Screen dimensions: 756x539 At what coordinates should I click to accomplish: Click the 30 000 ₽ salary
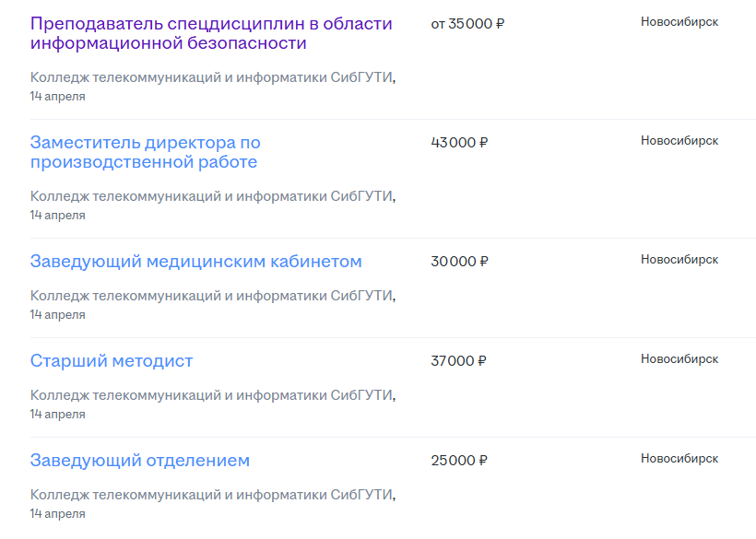click(459, 262)
